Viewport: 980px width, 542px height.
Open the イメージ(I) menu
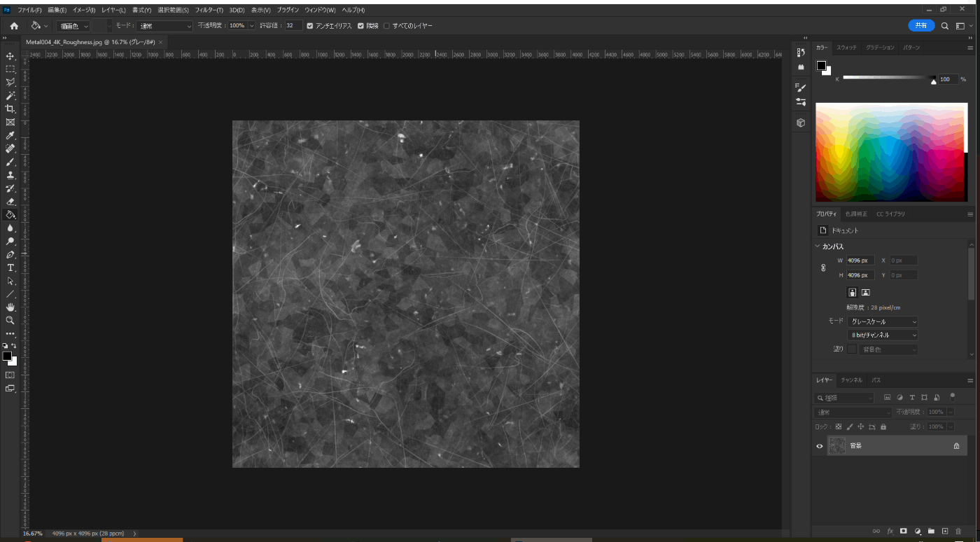coord(84,11)
